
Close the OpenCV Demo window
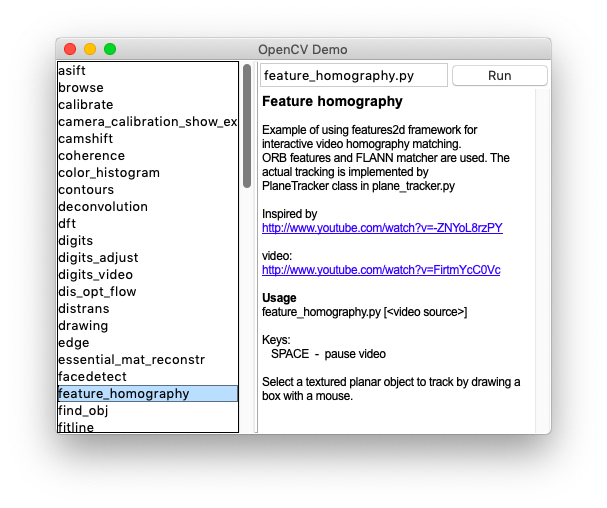[x=70, y=49]
